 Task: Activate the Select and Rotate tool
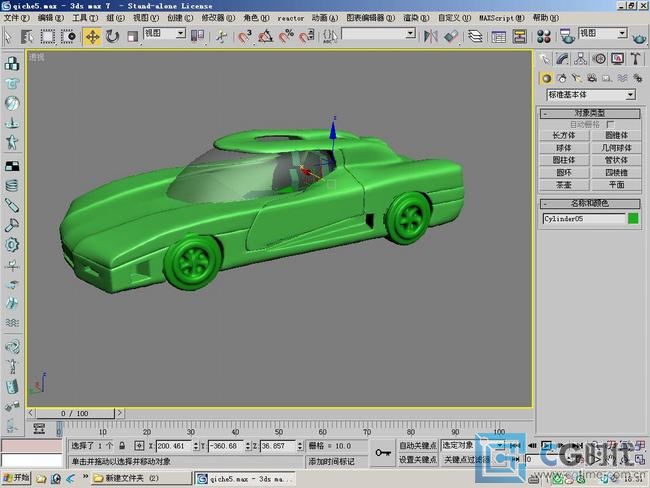tap(112, 36)
